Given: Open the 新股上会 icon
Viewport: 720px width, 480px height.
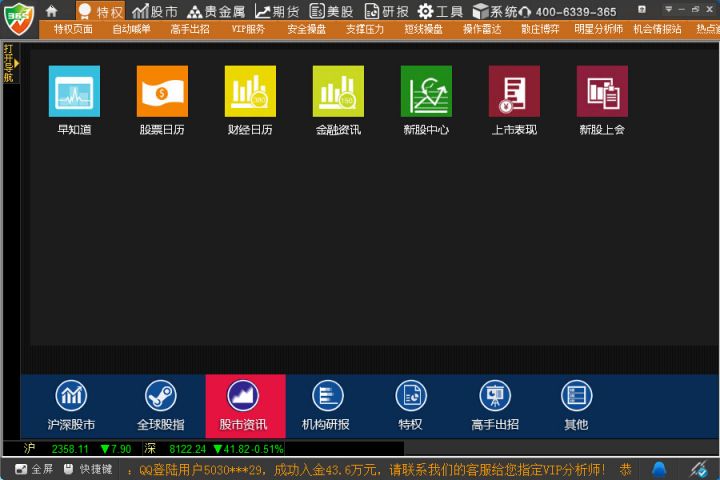Looking at the screenshot, I should 602,91.
